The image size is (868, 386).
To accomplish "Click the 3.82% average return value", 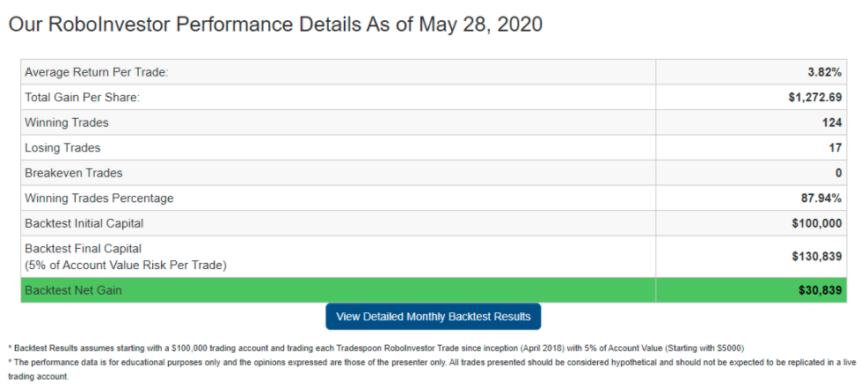I will [x=824, y=73].
